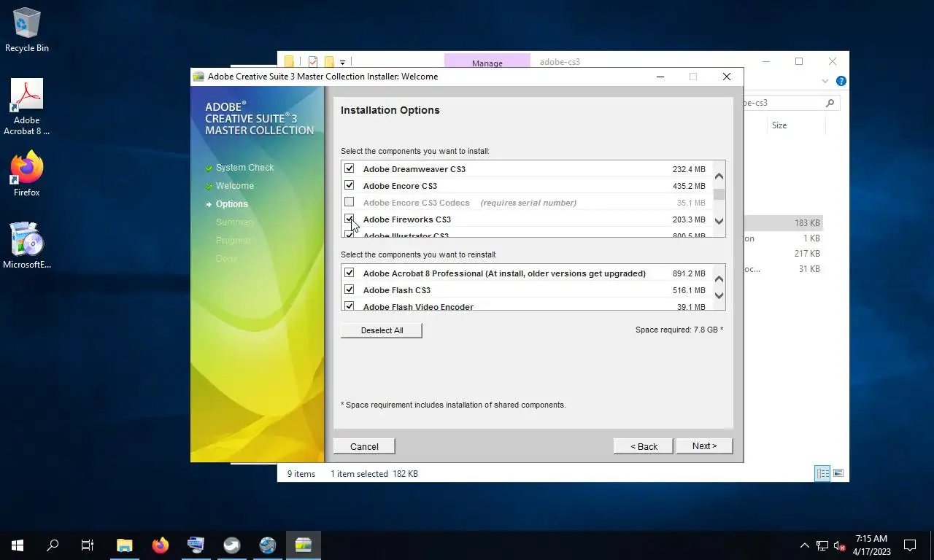This screenshot has height=560, width=934.
Task: Uncheck Adobe Fireworks CS3 component
Action: (x=349, y=219)
